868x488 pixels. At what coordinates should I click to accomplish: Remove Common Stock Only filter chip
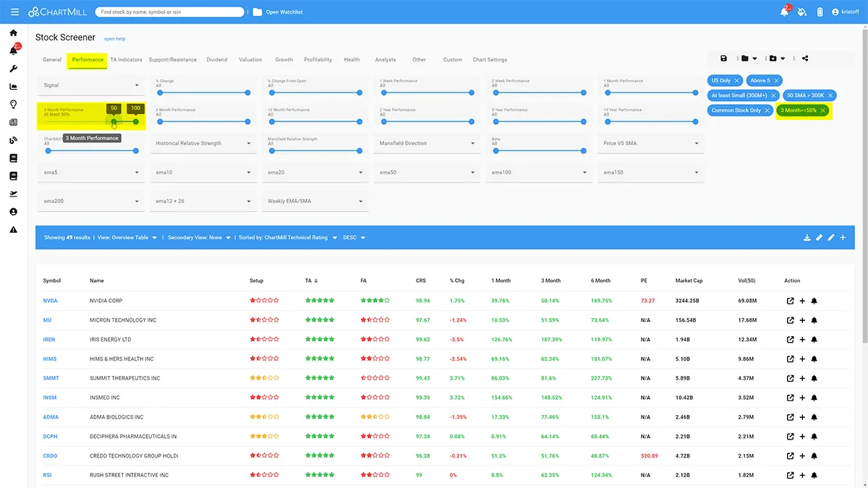[x=767, y=111]
